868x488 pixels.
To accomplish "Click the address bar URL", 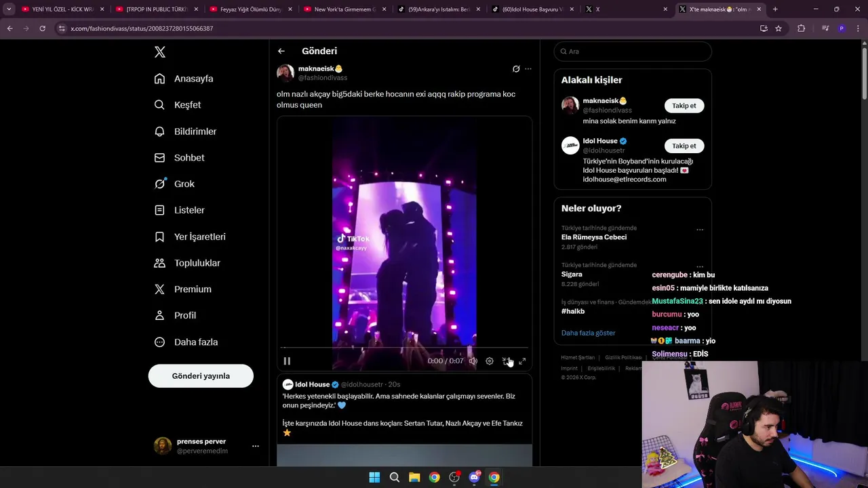I will pos(142,28).
